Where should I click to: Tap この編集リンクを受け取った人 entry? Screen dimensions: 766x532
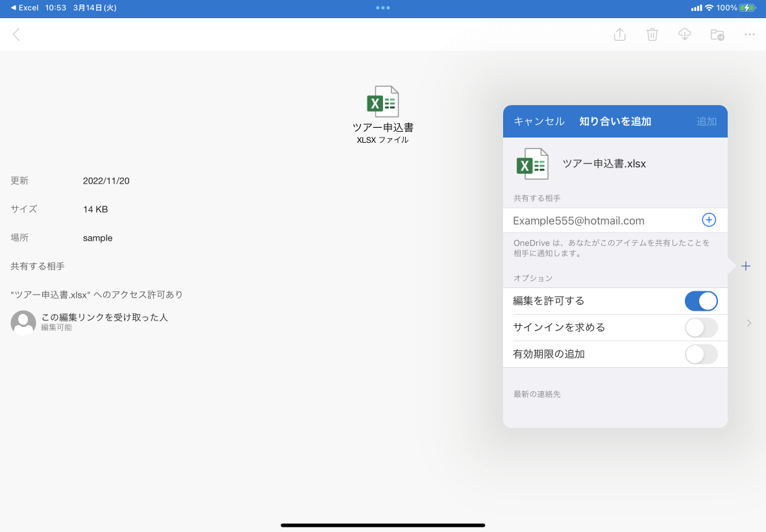pos(104,322)
